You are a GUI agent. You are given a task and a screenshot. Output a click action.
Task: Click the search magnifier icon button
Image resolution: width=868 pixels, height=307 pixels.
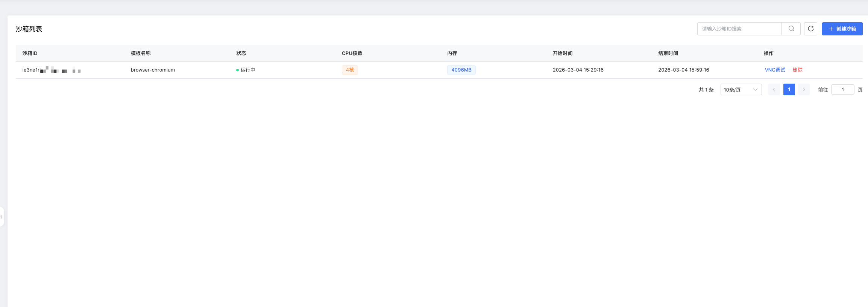(791, 29)
